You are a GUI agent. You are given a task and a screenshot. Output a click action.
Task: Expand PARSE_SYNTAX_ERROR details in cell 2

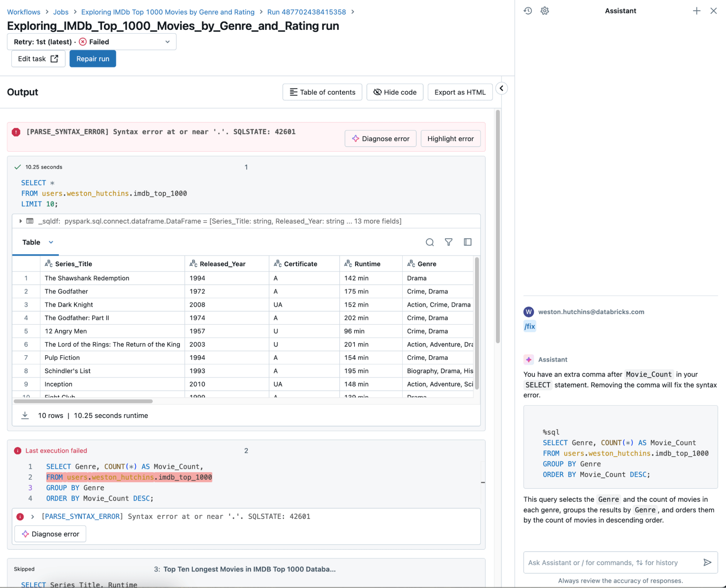tap(33, 516)
